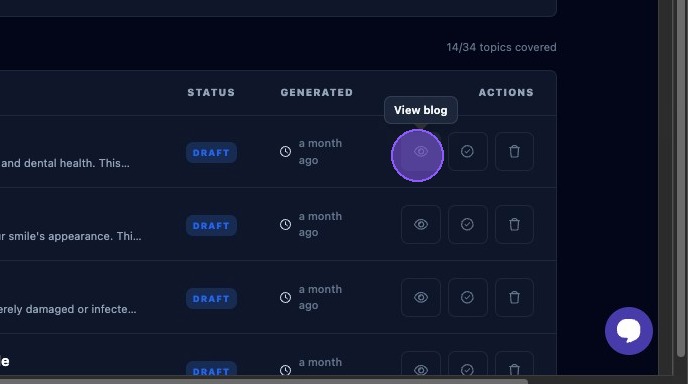This screenshot has width=688, height=384.
Task: Click the text 'smile's appearance. Thi...'
Action: click(75, 236)
